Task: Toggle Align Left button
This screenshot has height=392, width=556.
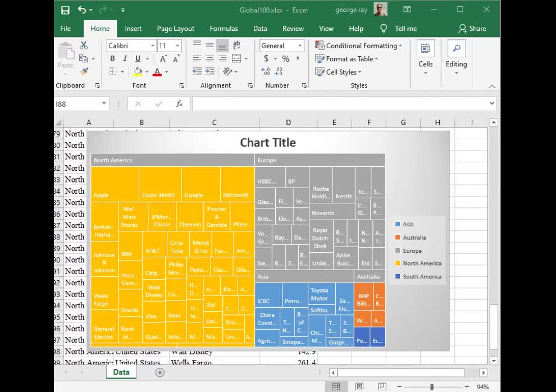Action: tap(197, 58)
